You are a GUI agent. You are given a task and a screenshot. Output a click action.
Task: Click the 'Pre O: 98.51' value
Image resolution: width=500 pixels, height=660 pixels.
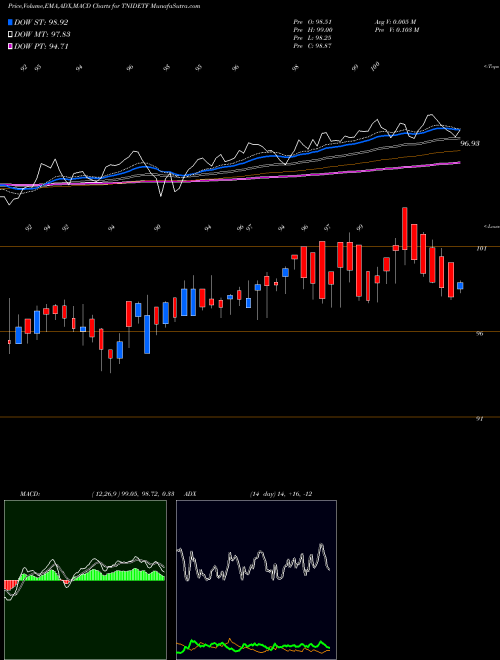click(x=314, y=22)
